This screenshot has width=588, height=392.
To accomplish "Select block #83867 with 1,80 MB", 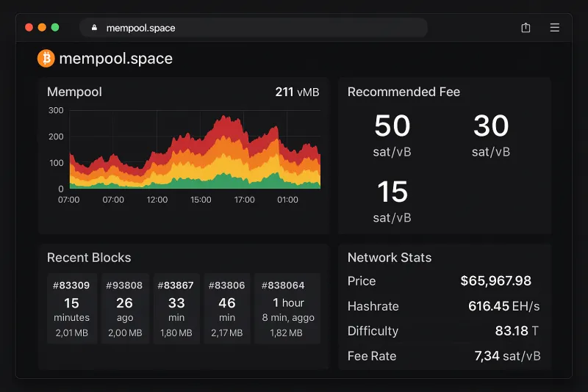I will pos(176,308).
